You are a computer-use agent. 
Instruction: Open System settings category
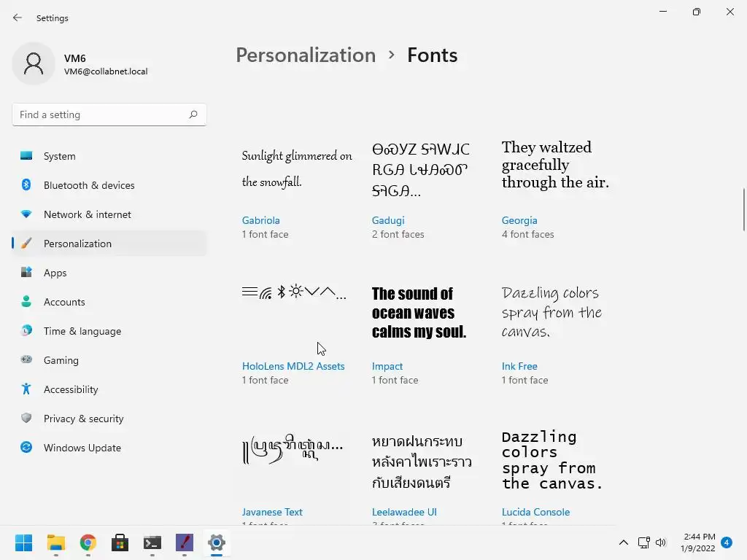pos(109,156)
